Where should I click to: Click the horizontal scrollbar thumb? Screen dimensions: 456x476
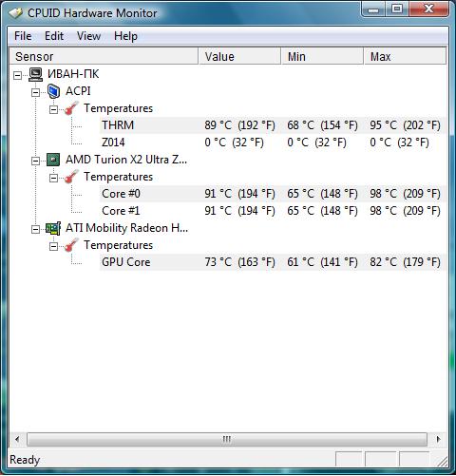[x=227, y=439]
